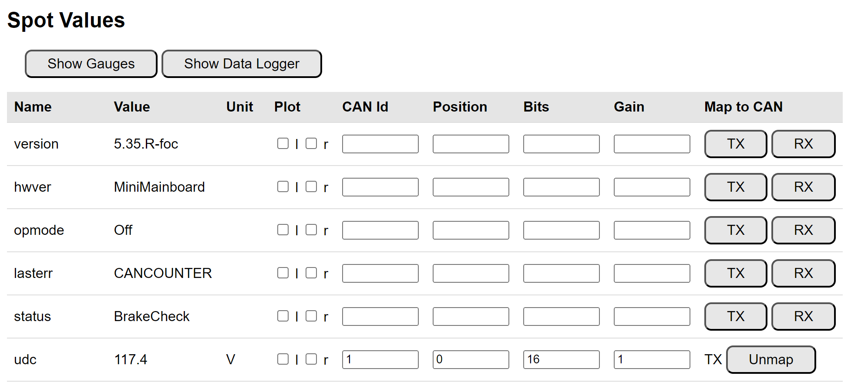
Task: Enable left-axis plot checkbox for version
Action: (283, 143)
